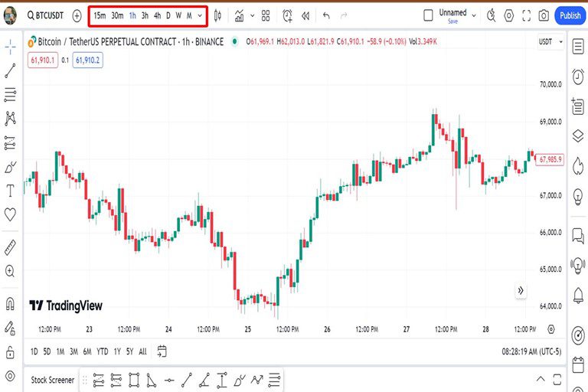Open the USDT currency dropdown
The image size is (588, 392).
click(x=550, y=41)
